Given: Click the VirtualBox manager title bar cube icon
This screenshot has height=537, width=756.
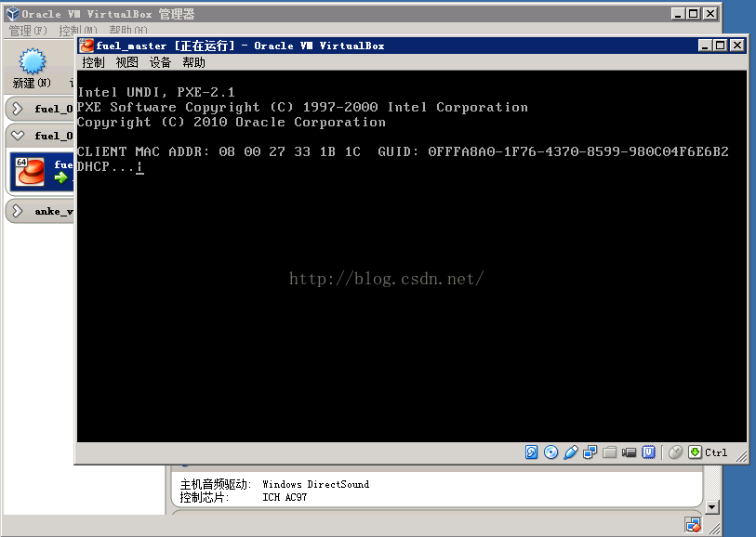Looking at the screenshot, I should 13,14.
